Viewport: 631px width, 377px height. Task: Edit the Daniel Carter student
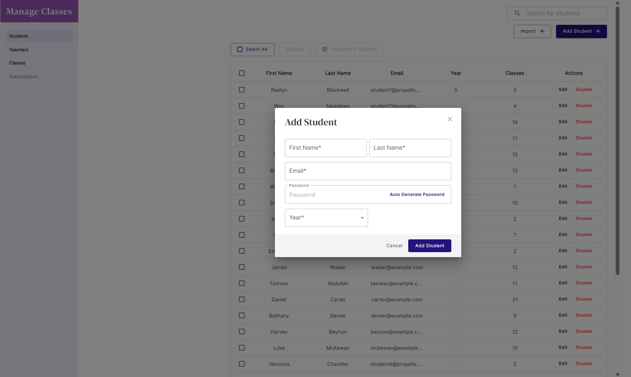pyautogui.click(x=563, y=299)
